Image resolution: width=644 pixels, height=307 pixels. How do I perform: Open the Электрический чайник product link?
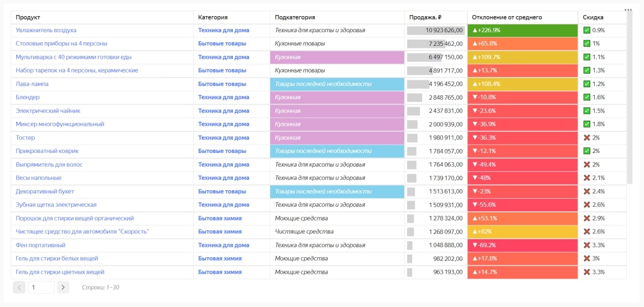coord(48,111)
